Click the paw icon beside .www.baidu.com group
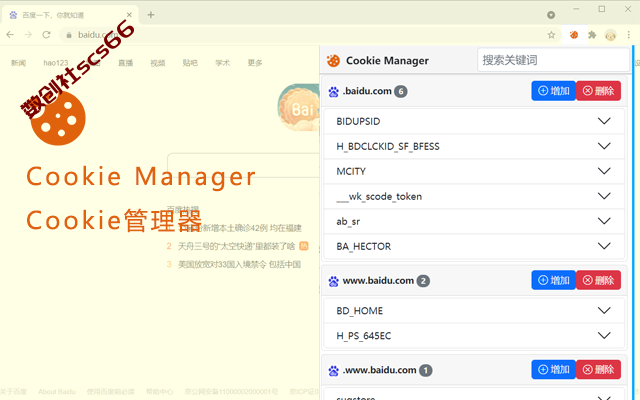Screen dimensions: 640x400 (x=333, y=371)
